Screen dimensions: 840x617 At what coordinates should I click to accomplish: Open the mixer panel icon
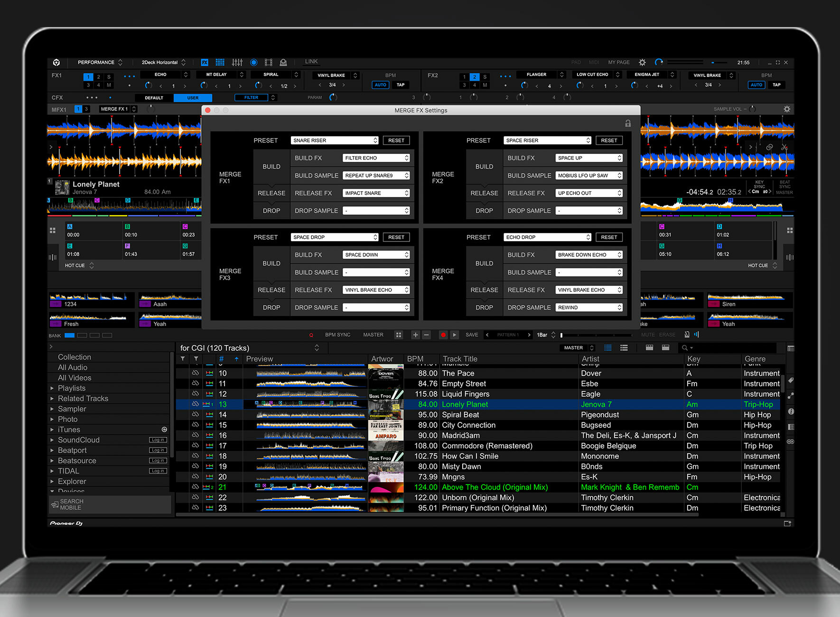click(237, 62)
